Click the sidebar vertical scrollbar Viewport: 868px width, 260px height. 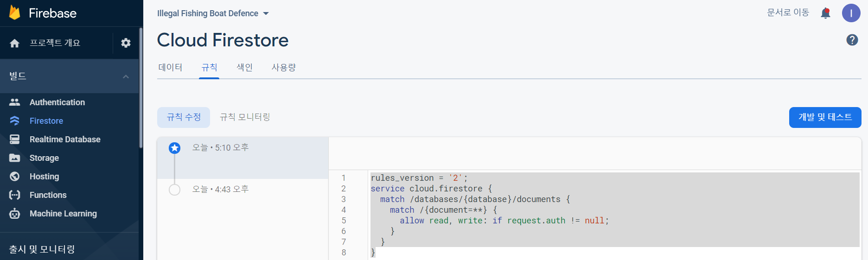[140, 88]
